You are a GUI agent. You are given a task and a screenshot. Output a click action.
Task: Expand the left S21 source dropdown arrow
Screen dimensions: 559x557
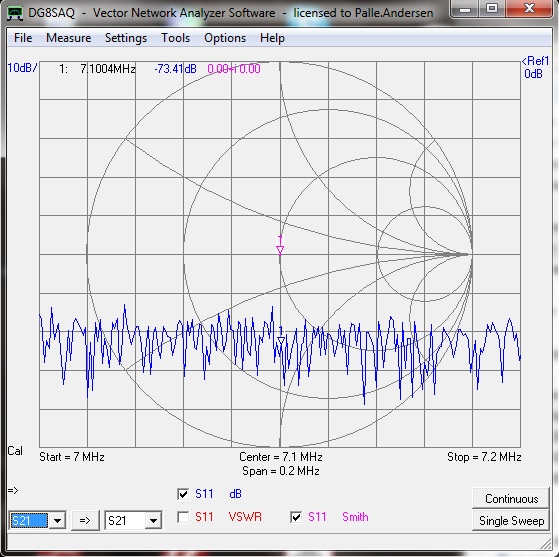(57, 521)
